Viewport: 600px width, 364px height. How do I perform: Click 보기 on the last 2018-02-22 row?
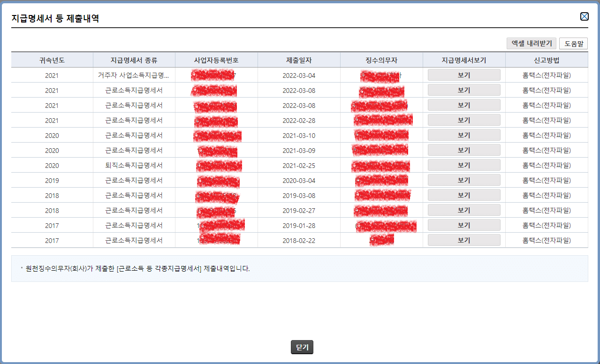pos(463,240)
